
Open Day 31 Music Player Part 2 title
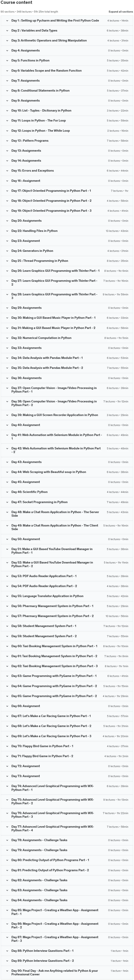coord(53,328)
